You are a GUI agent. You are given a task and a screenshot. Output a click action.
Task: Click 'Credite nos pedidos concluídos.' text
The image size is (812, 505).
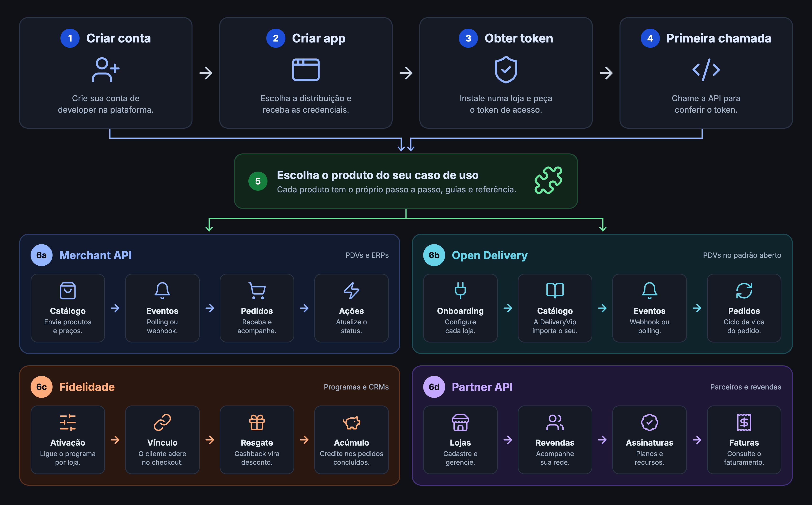pos(352,458)
